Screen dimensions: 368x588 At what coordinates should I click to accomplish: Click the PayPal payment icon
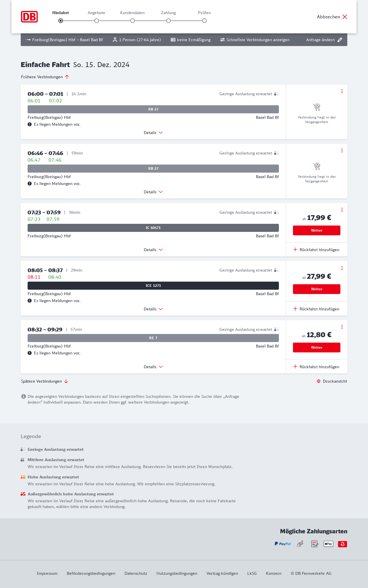(283, 544)
